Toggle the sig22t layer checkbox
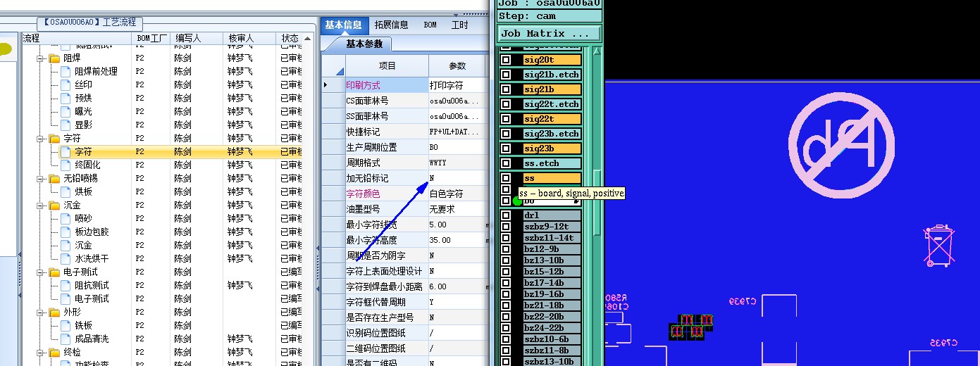The height and width of the screenshot is (366, 980). click(x=506, y=119)
